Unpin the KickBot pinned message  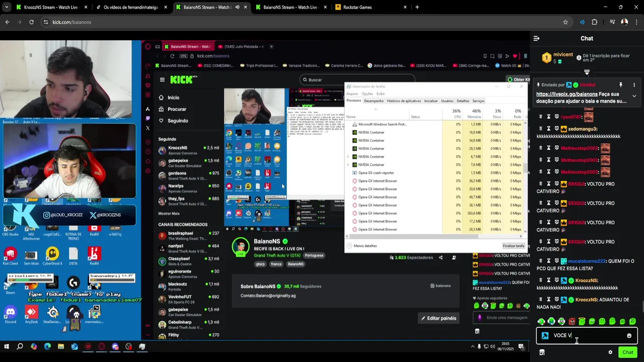pyautogui.click(x=621, y=85)
